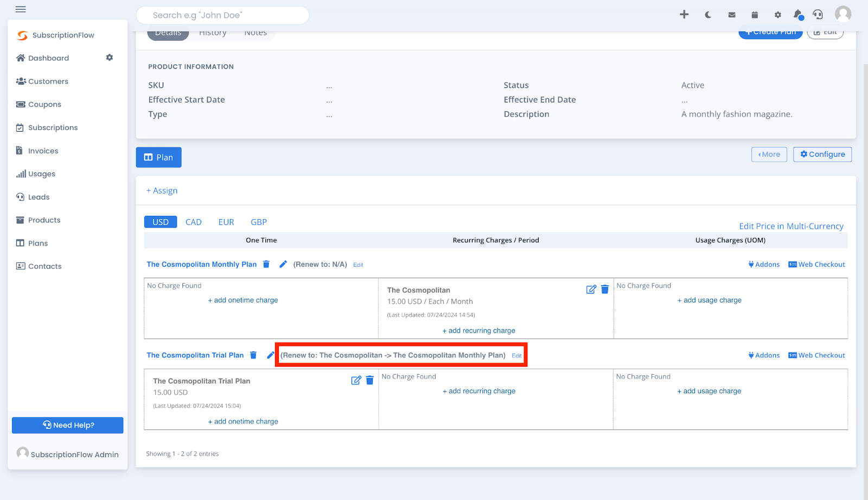Open Subscriptions in sidebar

47,128
